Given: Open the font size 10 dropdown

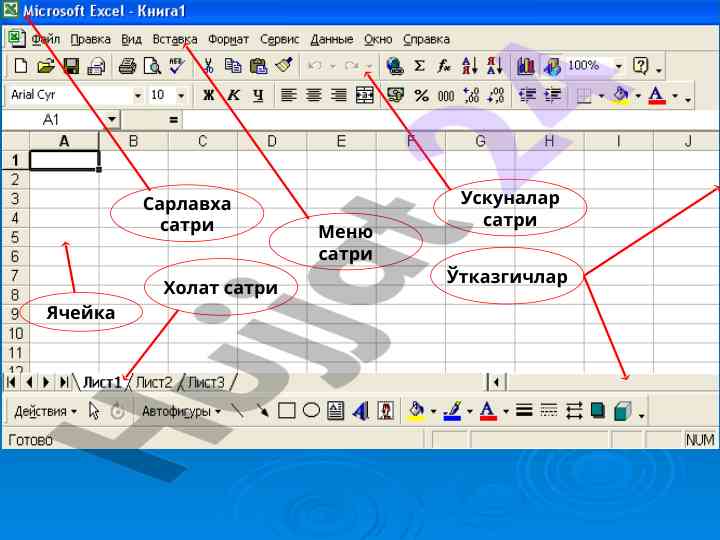Looking at the screenshot, I should [x=181, y=96].
